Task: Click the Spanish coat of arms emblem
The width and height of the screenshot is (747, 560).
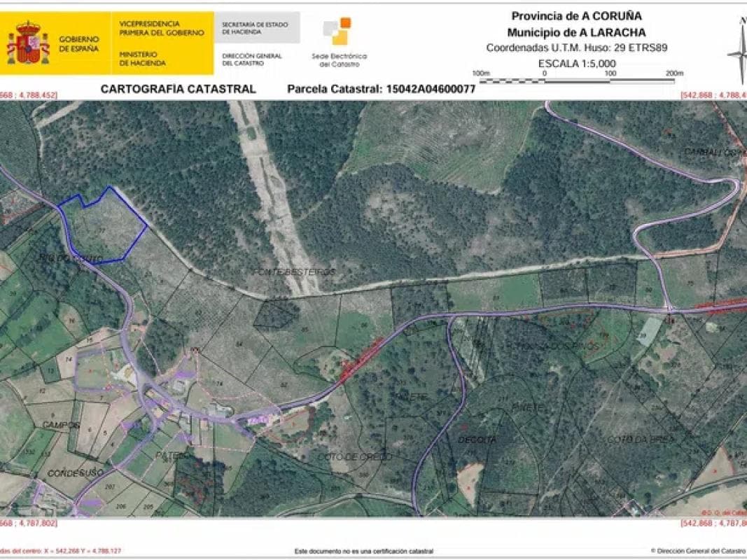Action: tap(28, 43)
